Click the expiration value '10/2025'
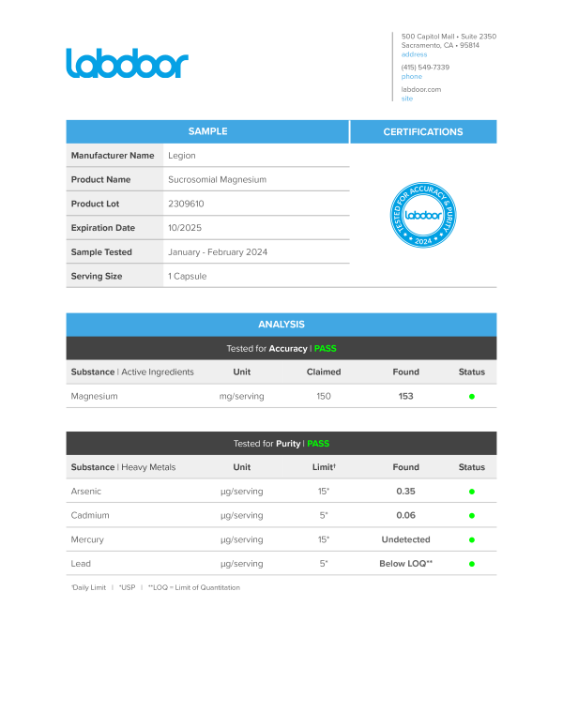This screenshot has height=728, width=563. pyautogui.click(x=185, y=228)
